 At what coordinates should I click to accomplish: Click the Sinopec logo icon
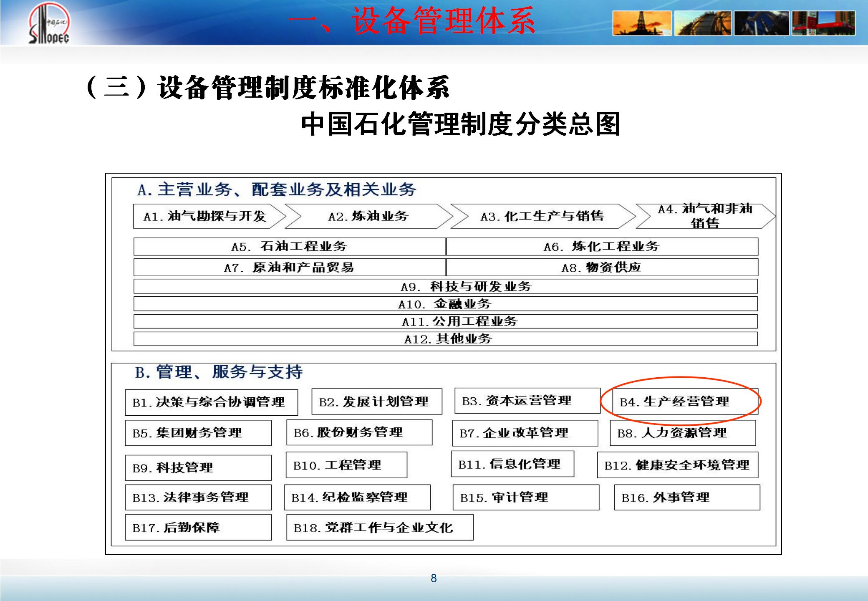pyautogui.click(x=49, y=24)
